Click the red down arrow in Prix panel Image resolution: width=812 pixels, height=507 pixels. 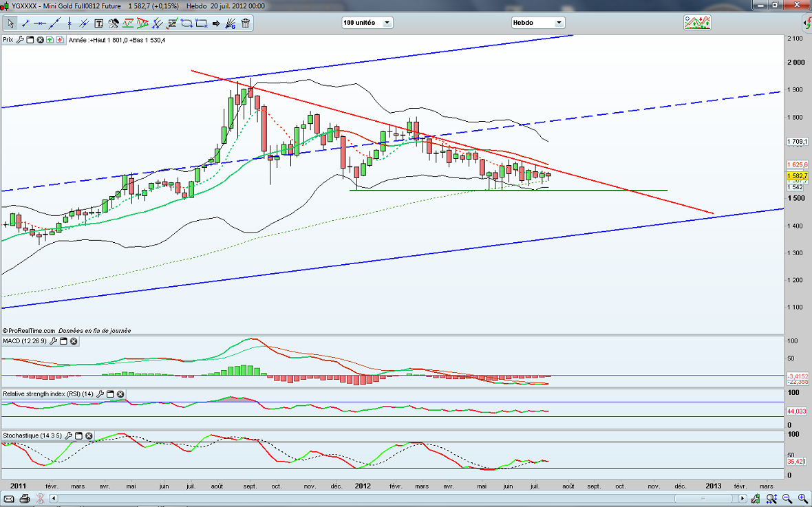tap(60, 40)
